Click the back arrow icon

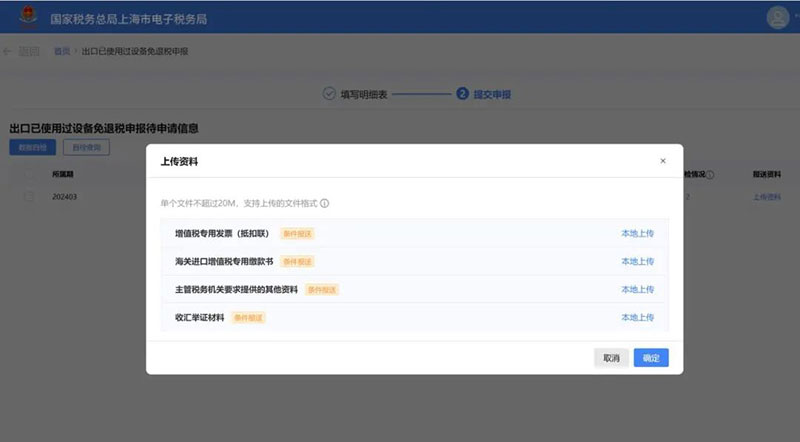[9, 51]
